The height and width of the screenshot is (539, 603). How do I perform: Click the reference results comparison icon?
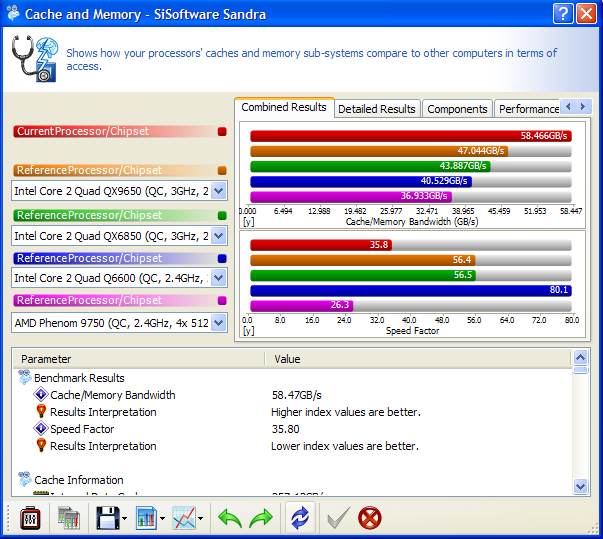[68, 519]
